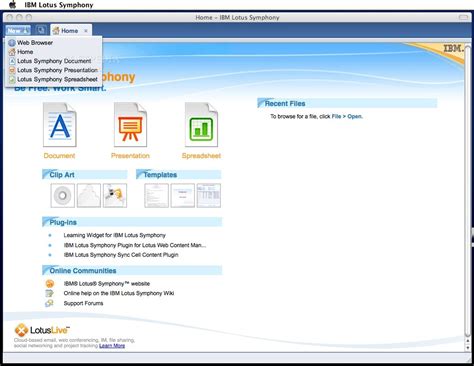Click the wiki notepad icon

[x=49, y=293]
